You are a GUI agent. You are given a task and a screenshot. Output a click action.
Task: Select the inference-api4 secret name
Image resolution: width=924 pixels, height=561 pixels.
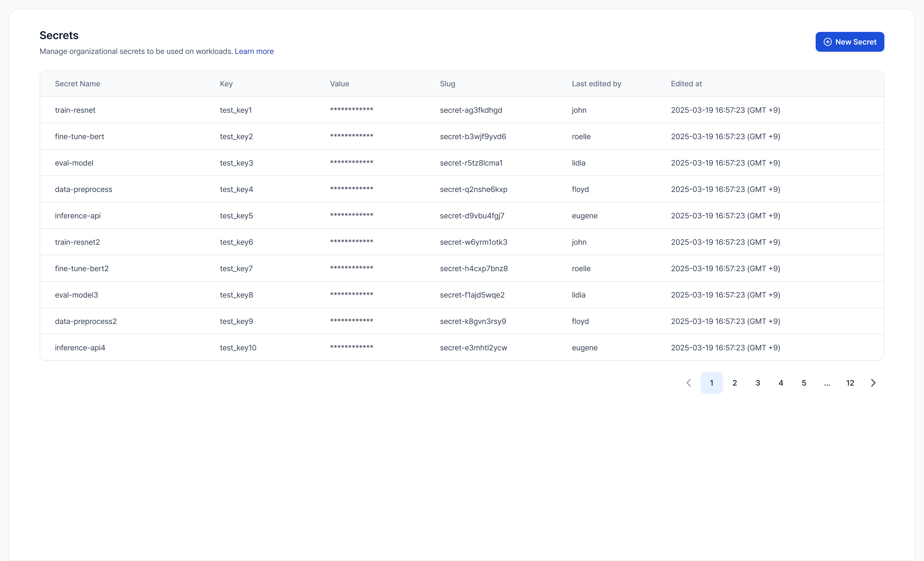(80, 348)
